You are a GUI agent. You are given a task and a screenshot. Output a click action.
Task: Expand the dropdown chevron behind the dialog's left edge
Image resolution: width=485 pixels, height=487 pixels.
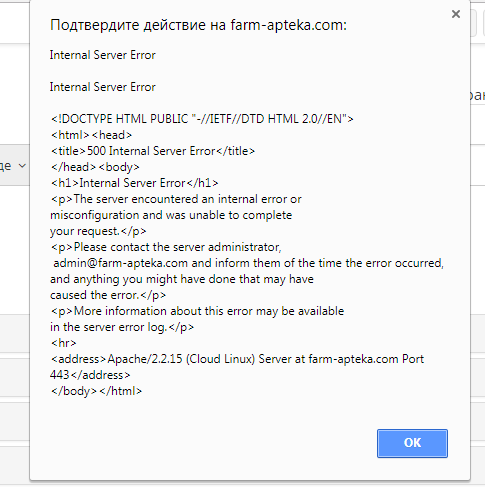22,166
